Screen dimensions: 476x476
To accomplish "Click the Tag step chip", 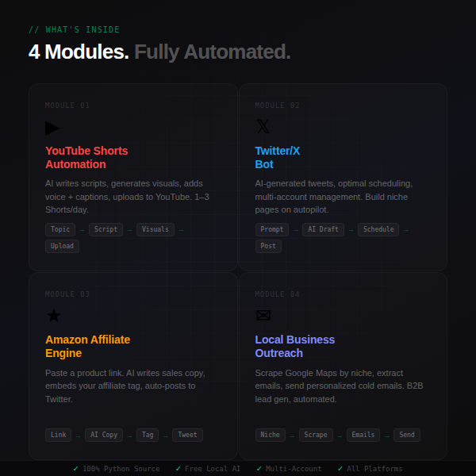I will pos(148,435).
